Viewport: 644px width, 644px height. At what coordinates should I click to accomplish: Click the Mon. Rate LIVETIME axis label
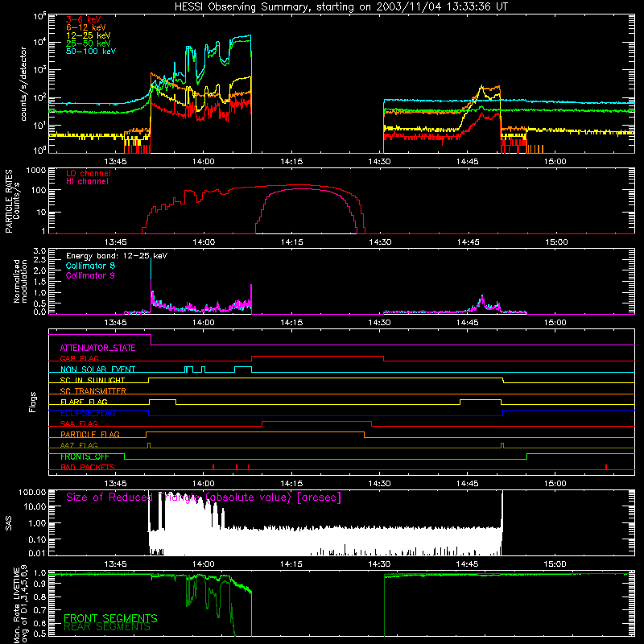click(20, 605)
